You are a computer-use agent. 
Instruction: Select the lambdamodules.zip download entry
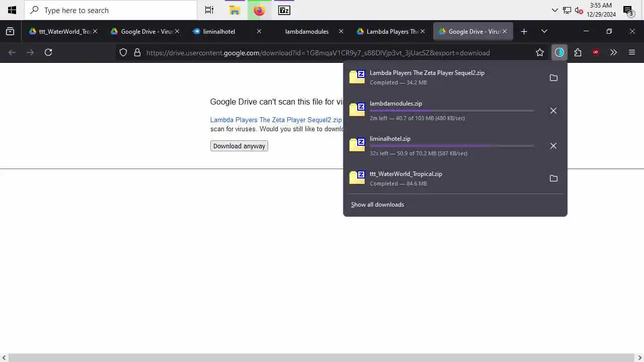click(x=444, y=111)
